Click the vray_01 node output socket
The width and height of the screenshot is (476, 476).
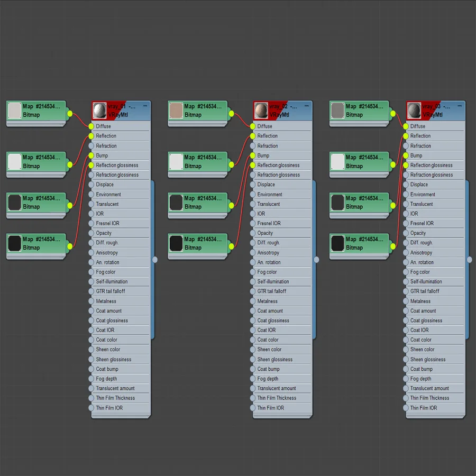pos(155,260)
